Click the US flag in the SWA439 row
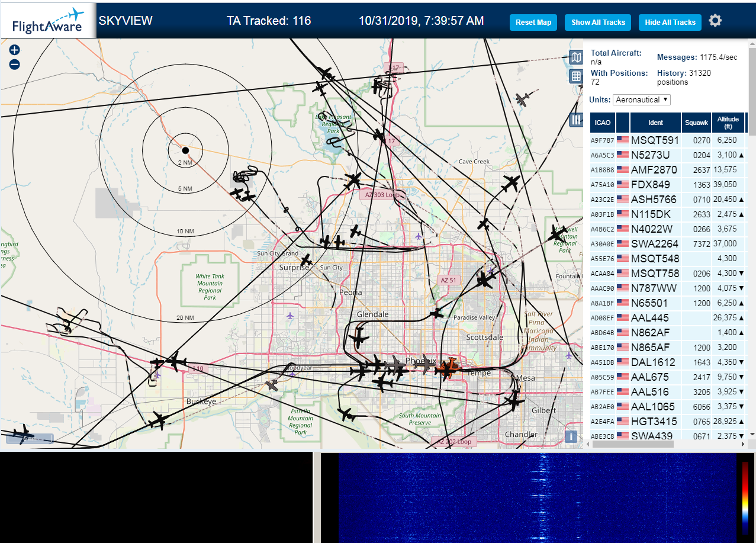 [x=623, y=436]
